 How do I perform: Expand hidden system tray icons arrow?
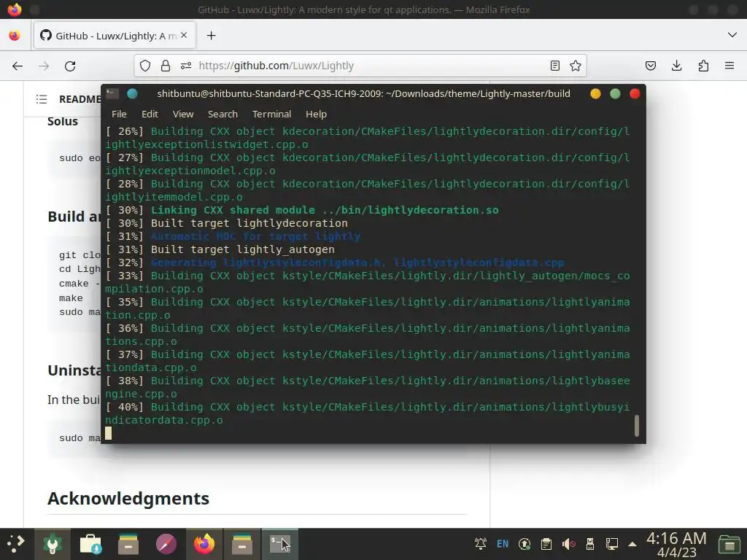tap(632, 543)
